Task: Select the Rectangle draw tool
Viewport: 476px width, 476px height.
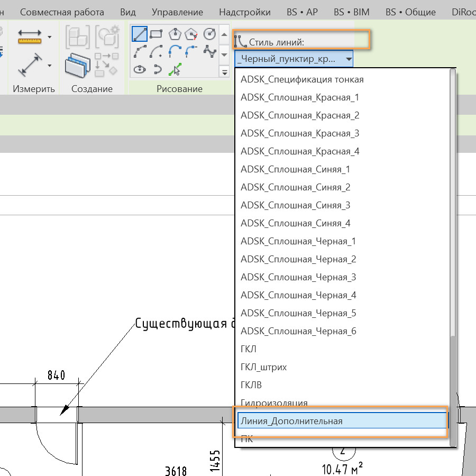Action: pos(156,34)
